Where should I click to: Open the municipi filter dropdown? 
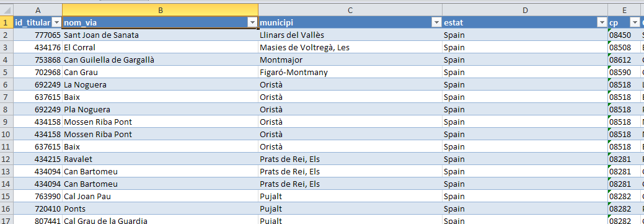tap(436, 22)
